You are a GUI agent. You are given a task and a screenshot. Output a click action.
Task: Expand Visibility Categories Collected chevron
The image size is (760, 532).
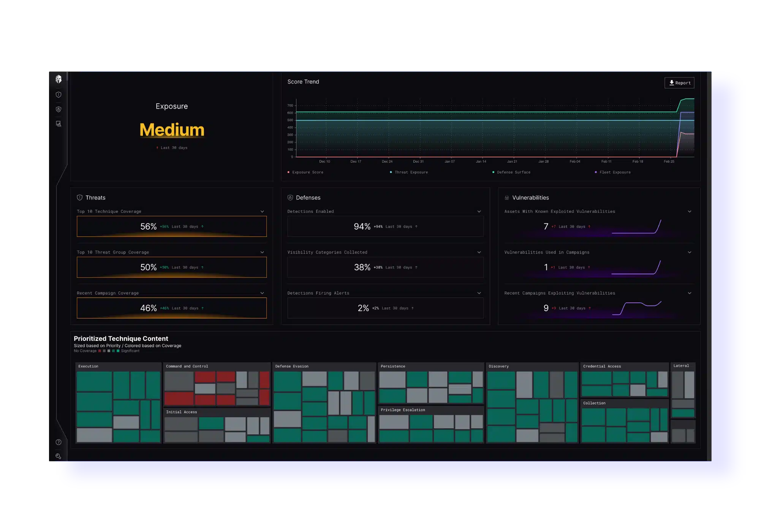point(479,252)
